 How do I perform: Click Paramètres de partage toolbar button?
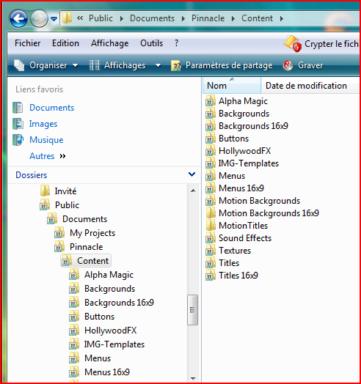(x=222, y=65)
